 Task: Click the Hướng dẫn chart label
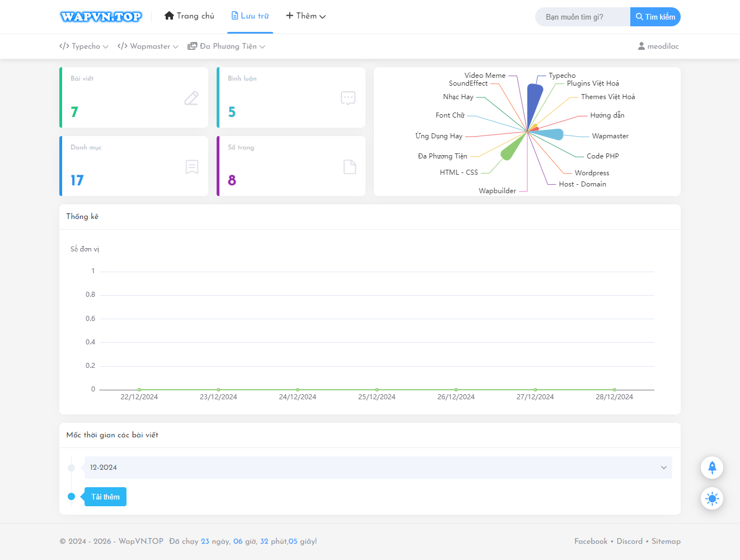coord(607,115)
